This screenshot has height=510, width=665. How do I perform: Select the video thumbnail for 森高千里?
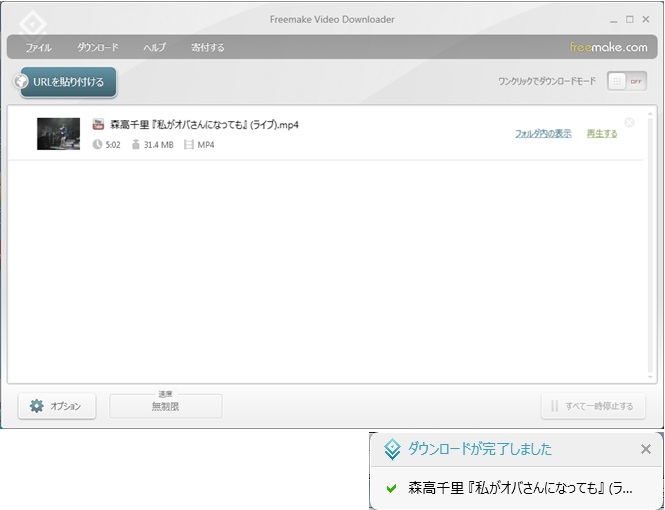(59, 134)
